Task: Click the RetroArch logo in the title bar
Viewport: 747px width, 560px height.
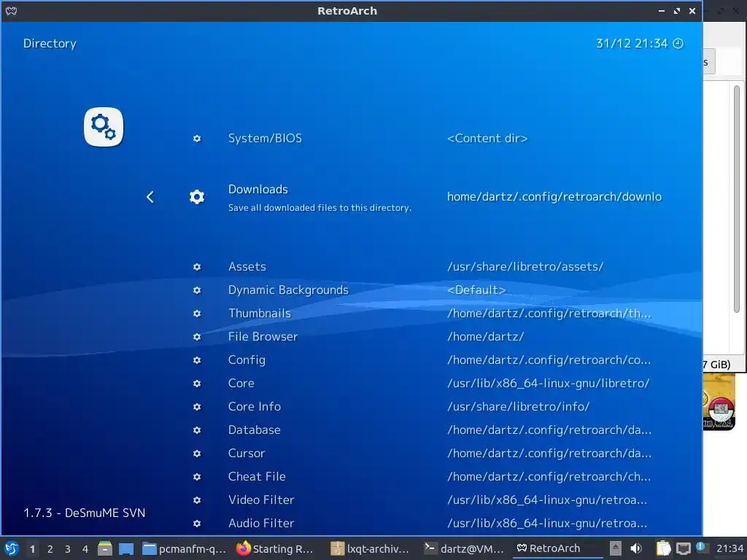Action: coord(12,11)
